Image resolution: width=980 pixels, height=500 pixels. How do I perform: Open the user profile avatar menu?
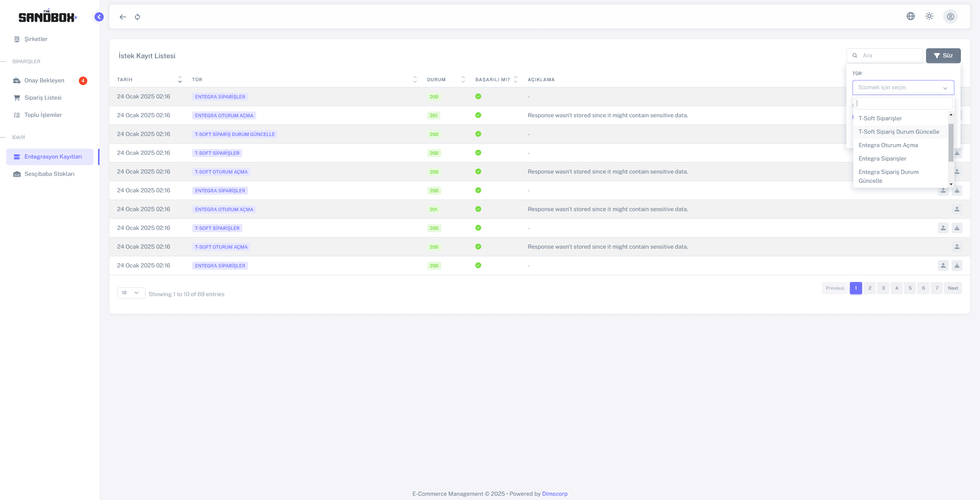pyautogui.click(x=951, y=16)
